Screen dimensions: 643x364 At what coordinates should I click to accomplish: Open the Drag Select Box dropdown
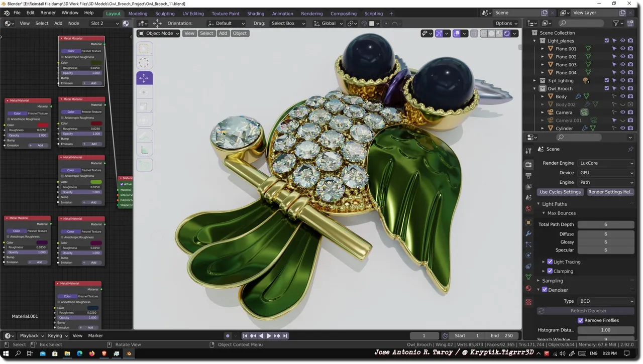point(287,23)
